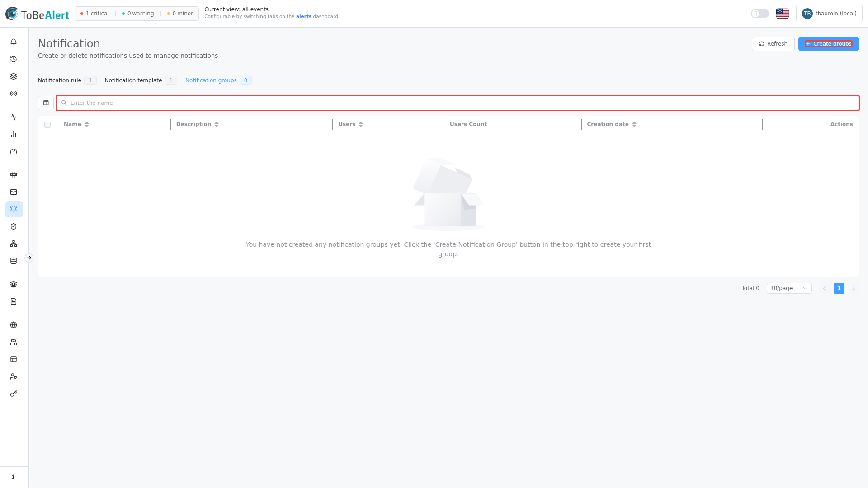Viewport: 868px width, 488px height.
Task: Open the network hierarchy sidebar icon
Action: (x=14, y=244)
